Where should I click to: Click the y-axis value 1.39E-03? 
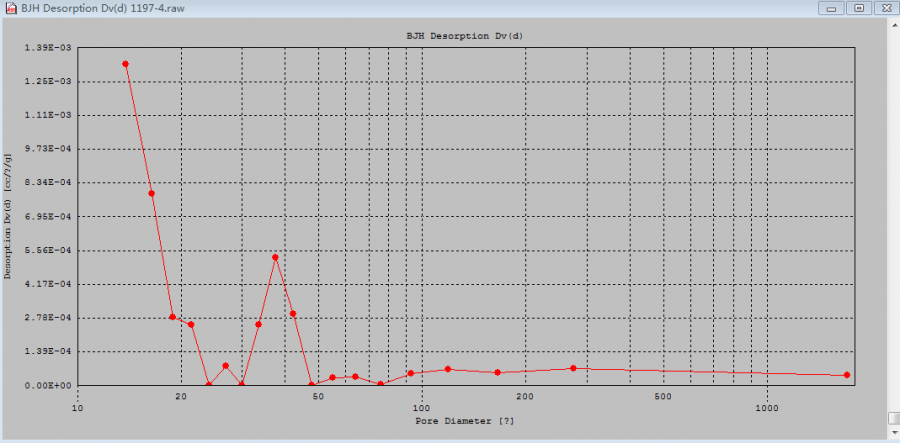coord(48,48)
